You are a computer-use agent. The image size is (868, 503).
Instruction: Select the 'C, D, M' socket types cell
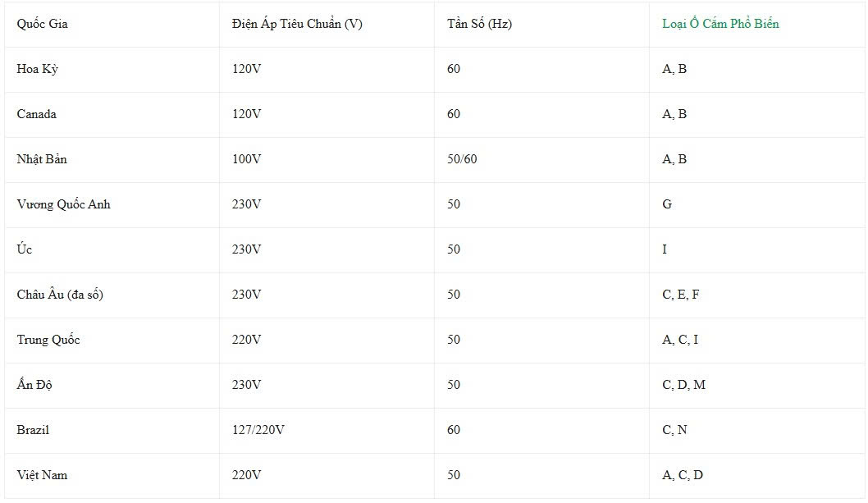[x=683, y=385]
